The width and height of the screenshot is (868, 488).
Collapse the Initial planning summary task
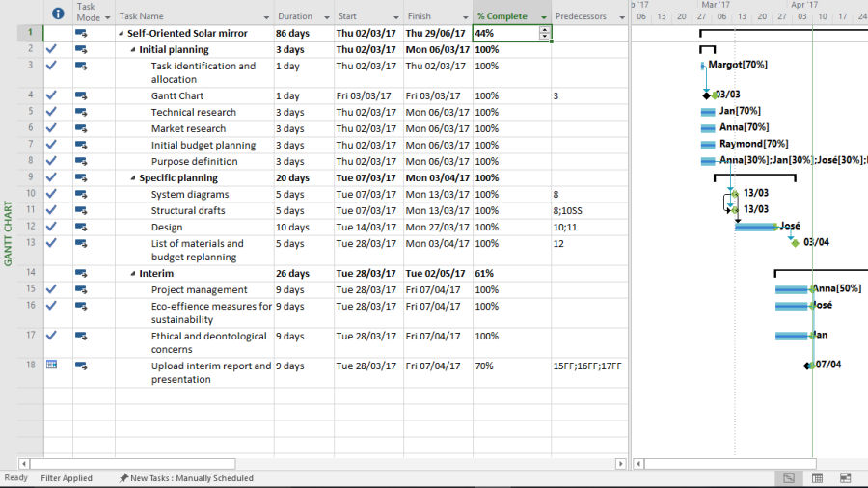[133, 49]
